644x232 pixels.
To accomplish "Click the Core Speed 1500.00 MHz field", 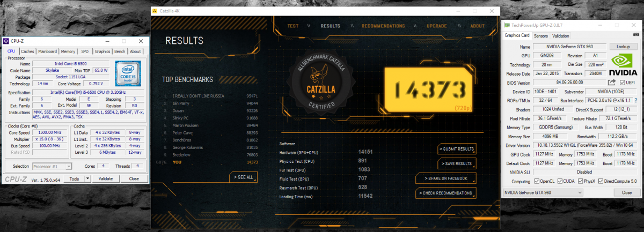I will (49, 132).
